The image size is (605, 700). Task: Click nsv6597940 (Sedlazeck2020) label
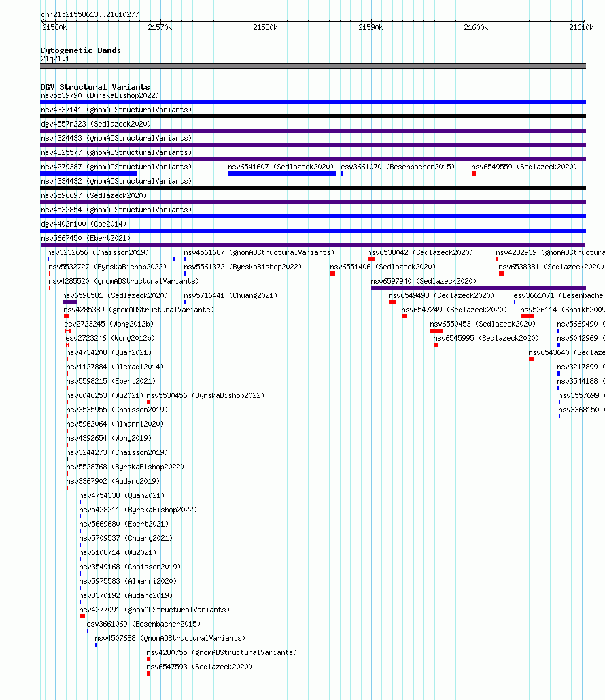click(423, 281)
